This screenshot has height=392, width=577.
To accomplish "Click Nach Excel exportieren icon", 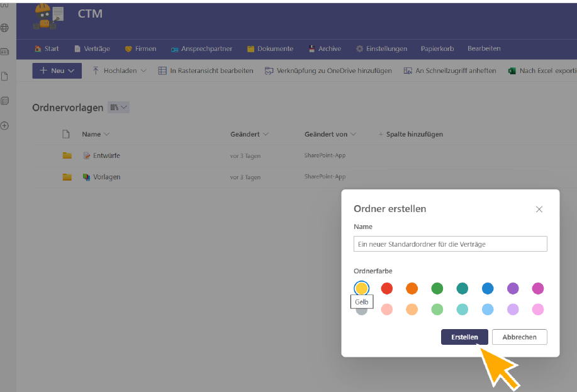I will (512, 71).
